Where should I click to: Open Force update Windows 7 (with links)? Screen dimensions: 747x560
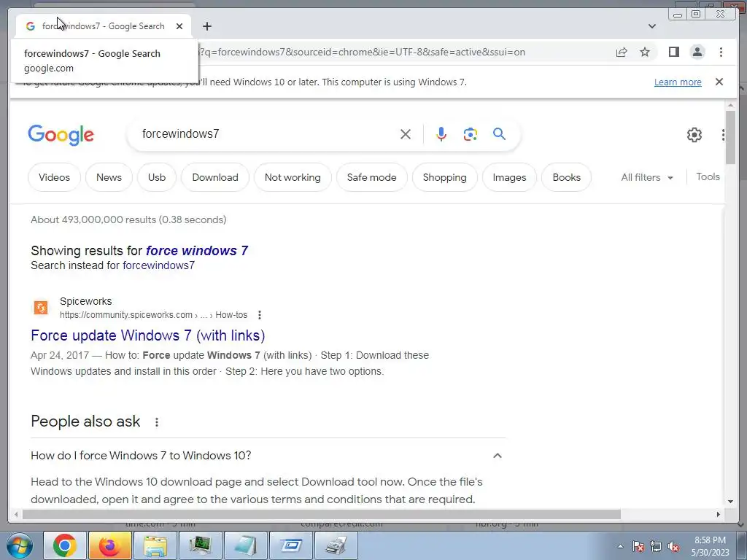pos(147,335)
